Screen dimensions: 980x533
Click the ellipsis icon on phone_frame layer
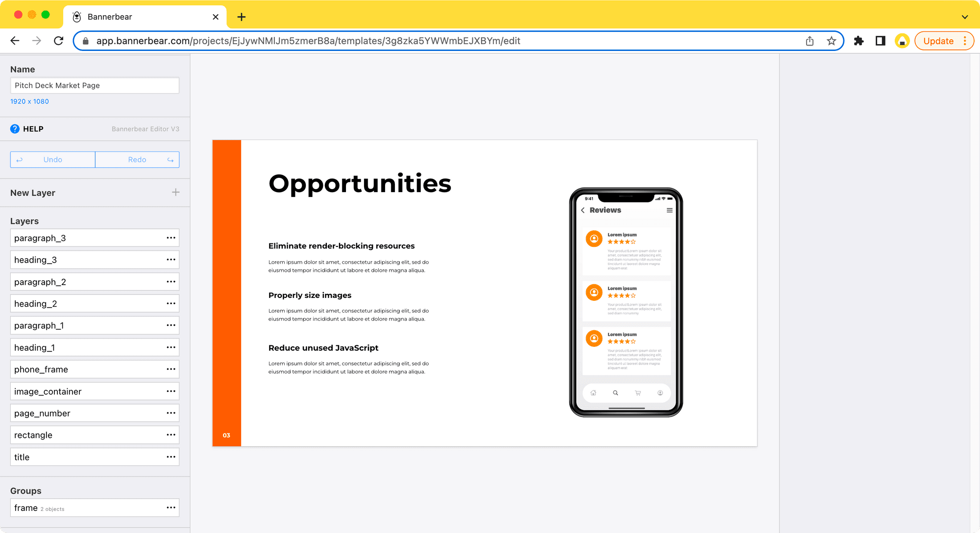click(171, 369)
